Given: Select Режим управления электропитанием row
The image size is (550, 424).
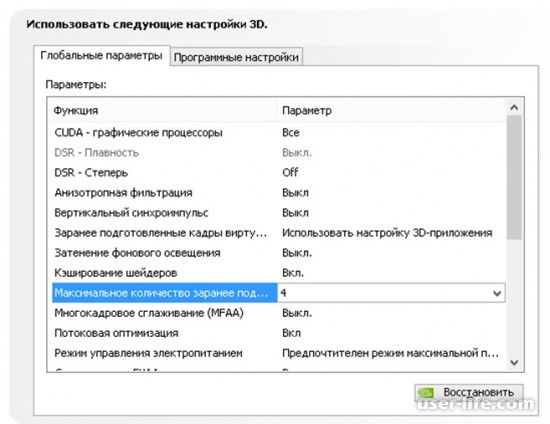Looking at the screenshot, I should [279, 353].
